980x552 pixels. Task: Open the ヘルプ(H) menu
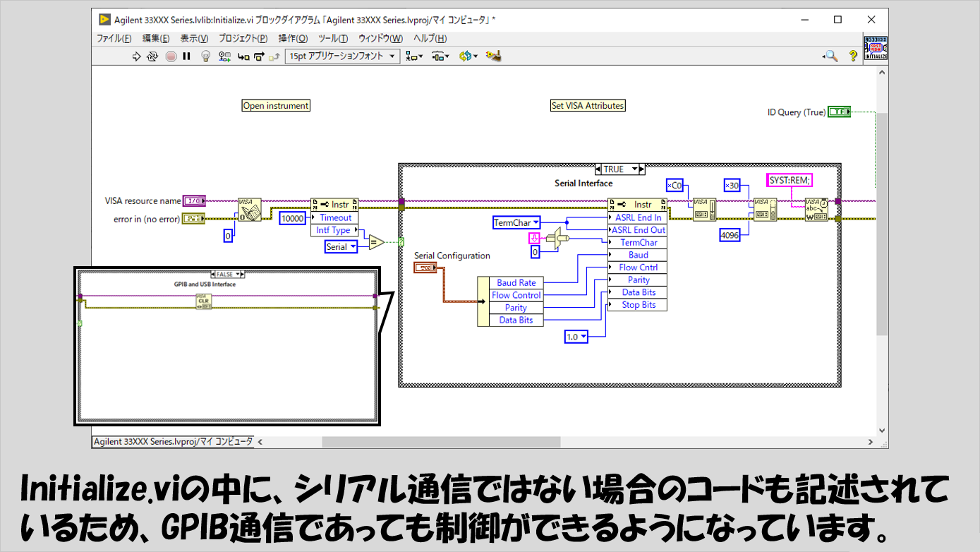pyautogui.click(x=430, y=38)
